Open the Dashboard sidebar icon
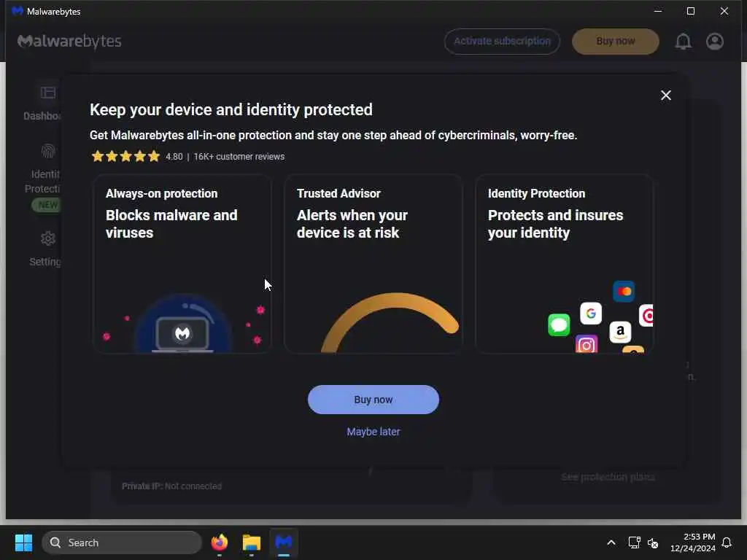Viewport: 747px width, 560px height. (47, 93)
